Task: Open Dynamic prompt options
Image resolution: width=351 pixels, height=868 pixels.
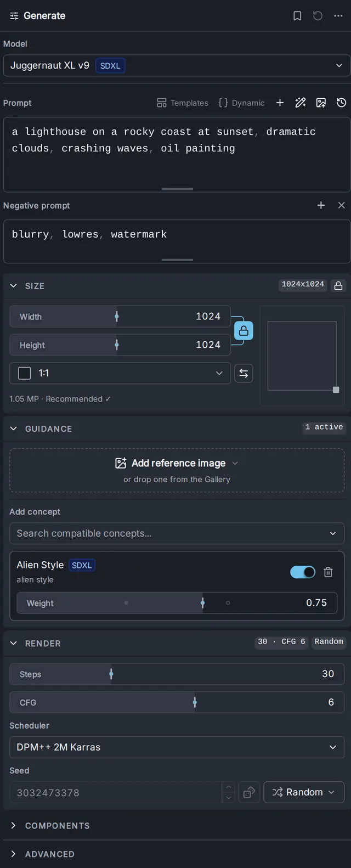Action: [241, 103]
